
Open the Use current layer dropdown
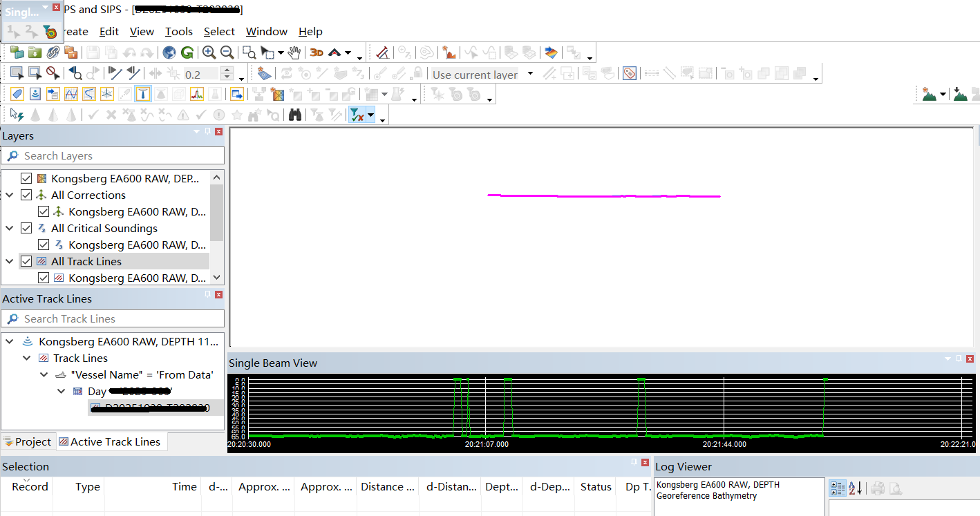pyautogui.click(x=530, y=74)
